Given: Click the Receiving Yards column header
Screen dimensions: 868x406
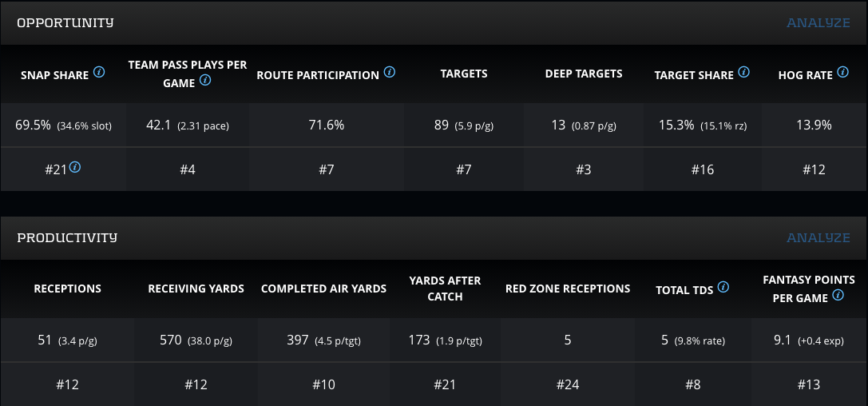Looking at the screenshot, I should pos(196,289).
